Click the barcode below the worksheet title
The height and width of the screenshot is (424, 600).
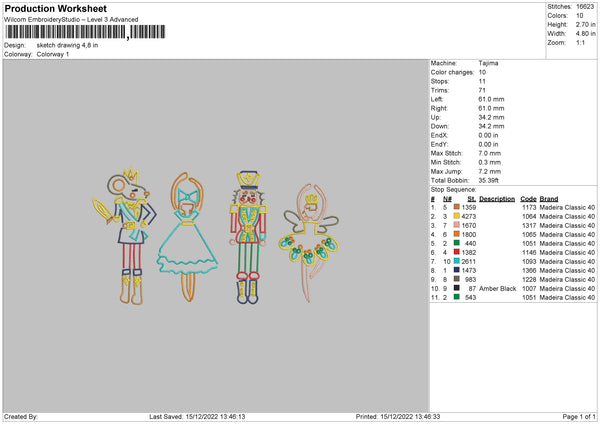67,33
